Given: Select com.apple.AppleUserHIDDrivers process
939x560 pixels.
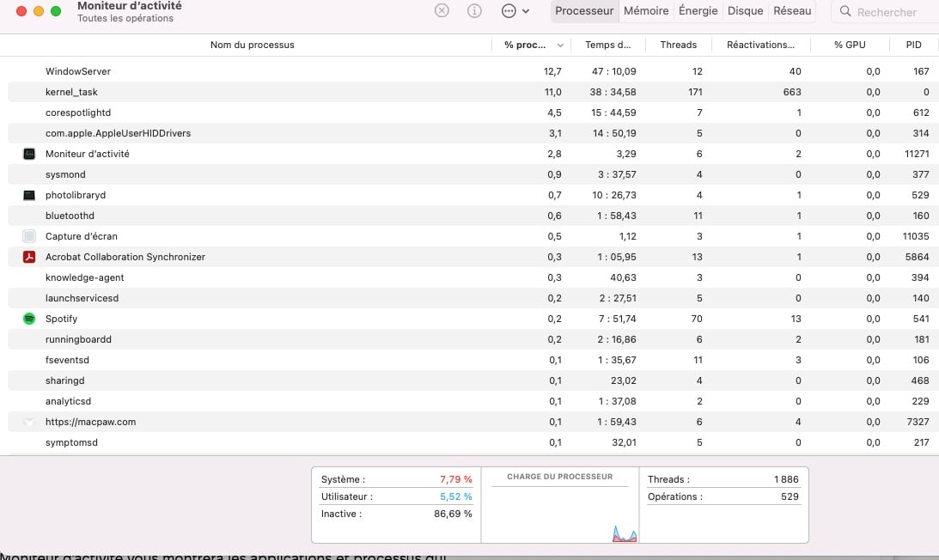Looking at the screenshot, I should point(118,134).
